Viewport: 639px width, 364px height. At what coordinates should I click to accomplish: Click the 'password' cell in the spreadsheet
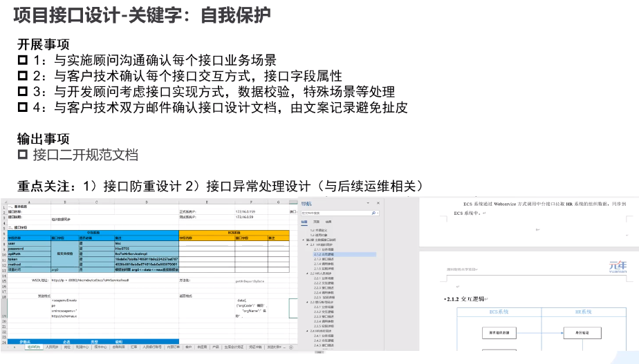point(29,249)
